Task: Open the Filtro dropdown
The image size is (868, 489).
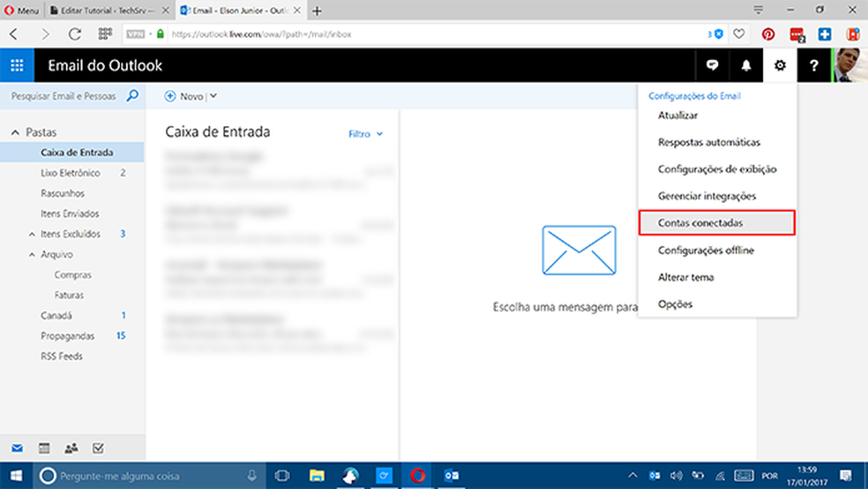Action: 365,134
